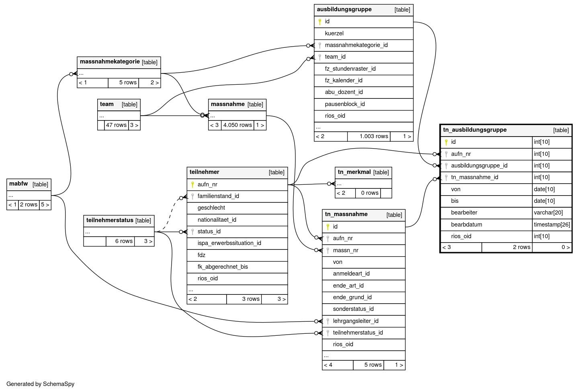Expand the ellipsis row in teilnehmerstatus table
579x392 pixels.
pos(119,232)
